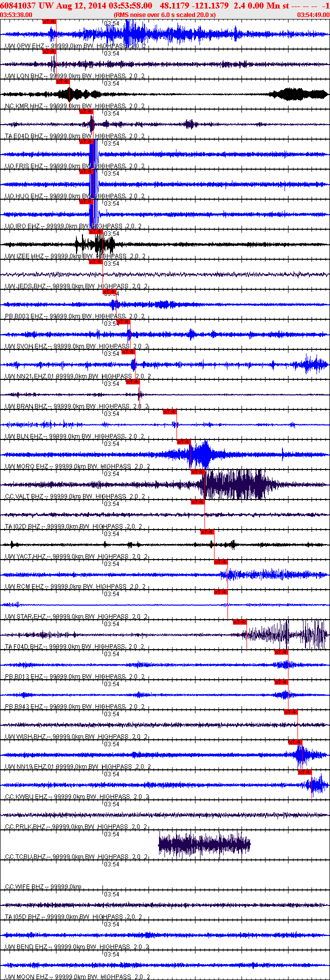Click the xT 4 pick flag on UW GPW trace
Viewport: 330px width, 980px height.
click(x=49, y=22)
